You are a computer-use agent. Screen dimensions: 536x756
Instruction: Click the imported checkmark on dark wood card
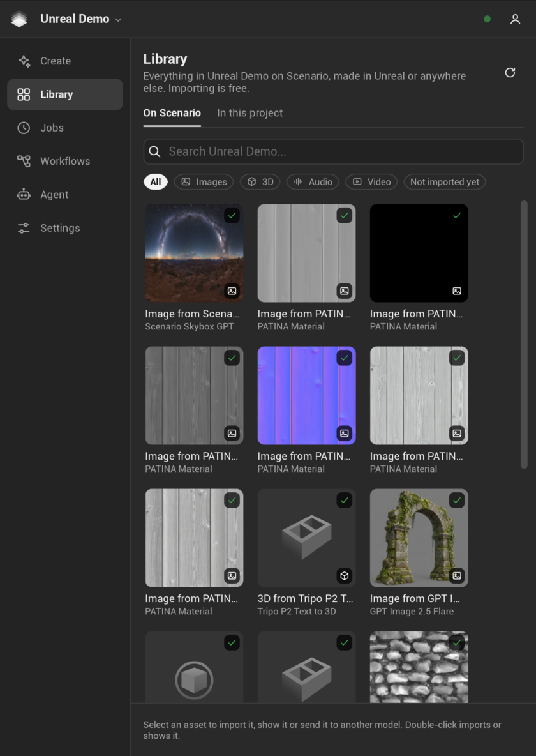click(x=232, y=358)
